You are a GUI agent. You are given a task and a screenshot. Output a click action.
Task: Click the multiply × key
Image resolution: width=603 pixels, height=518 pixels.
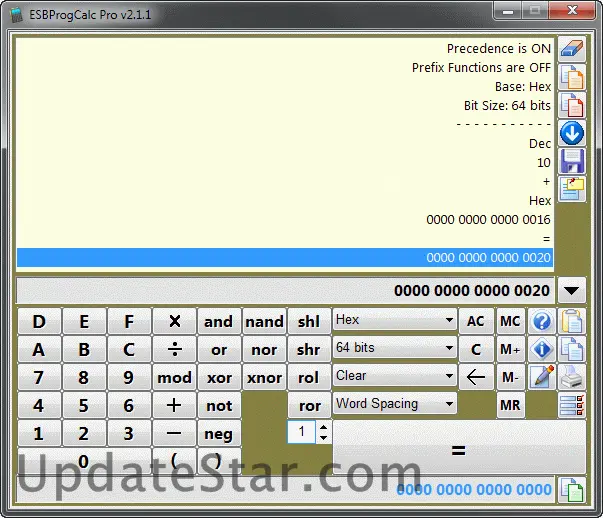tap(175, 321)
